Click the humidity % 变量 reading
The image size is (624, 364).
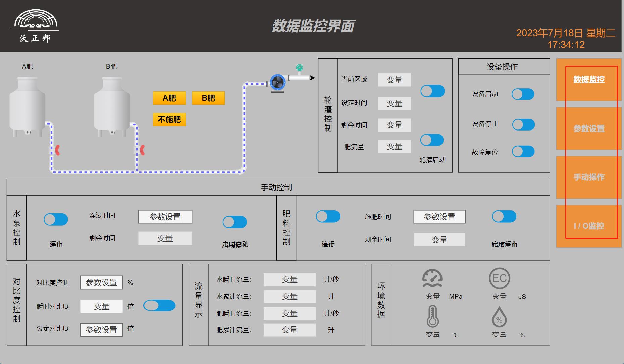coord(499,335)
